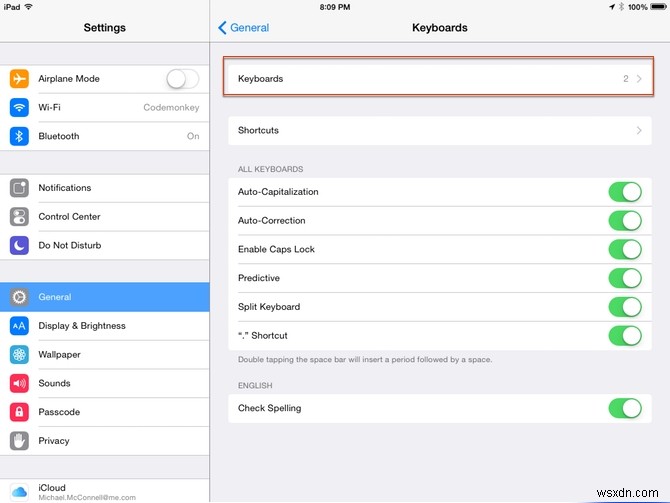Screen dimensions: 670x503
Task: Tap the blue back chevron beside General
Action: [x=222, y=28]
